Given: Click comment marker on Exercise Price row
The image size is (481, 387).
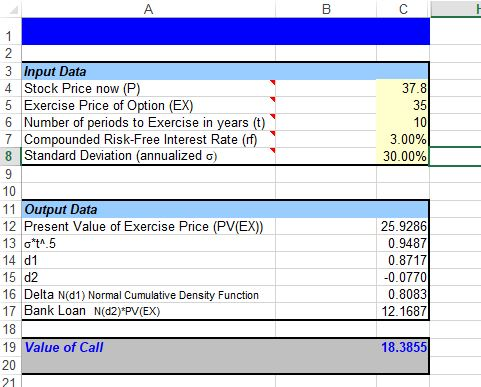Looking at the screenshot, I should (273, 99).
